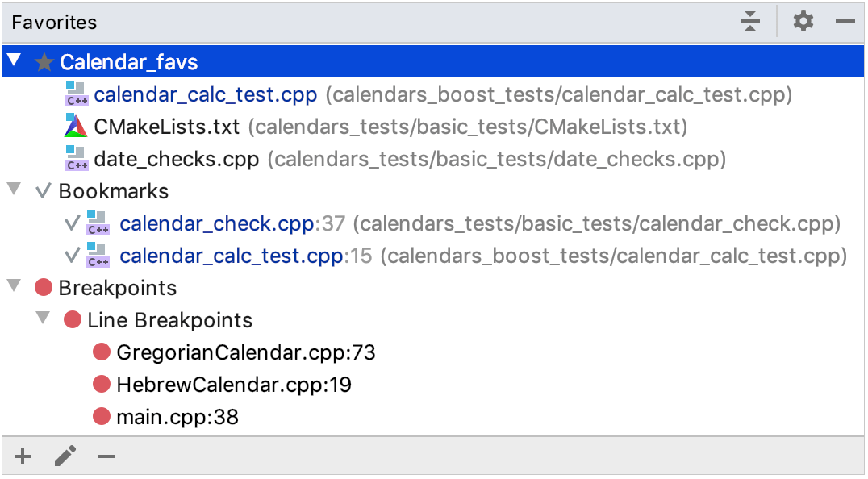Open the Favorites settings gear menu

pyautogui.click(x=803, y=22)
